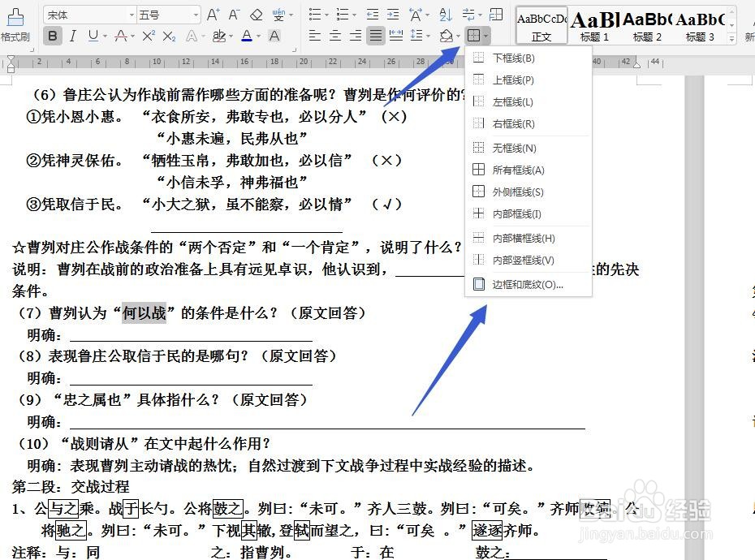Apply highlight color to selected text
Viewport: 755px width, 560px height.
coord(219,36)
